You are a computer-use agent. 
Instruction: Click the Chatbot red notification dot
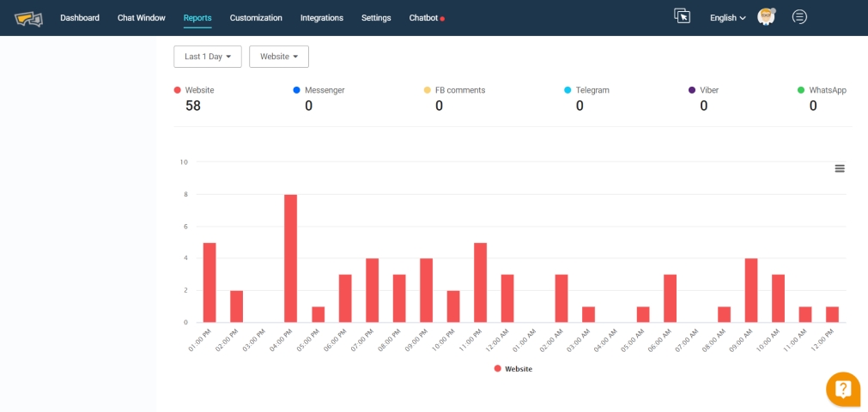coord(442,19)
